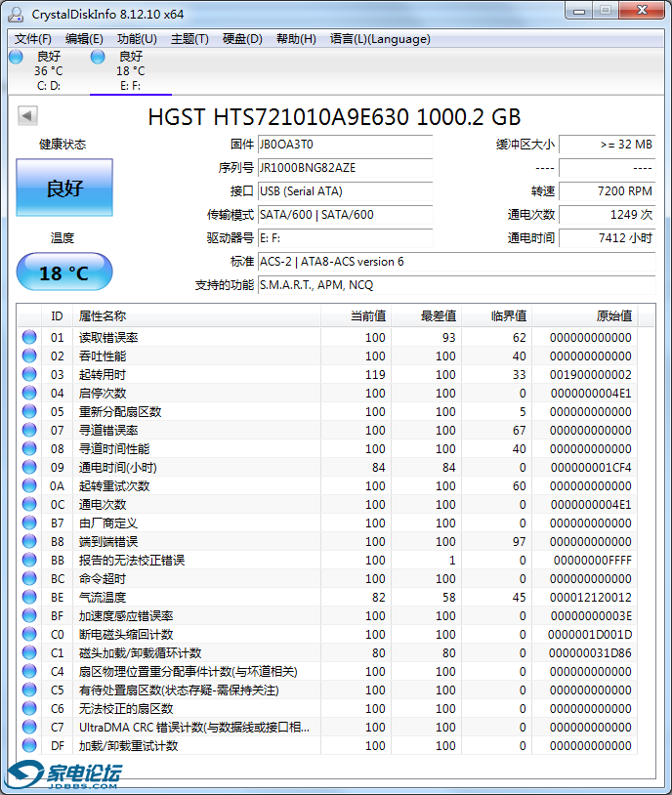Click the transfer mode SATA/600 field
Viewport: 672px width, 795px height.
pyautogui.click(x=346, y=215)
